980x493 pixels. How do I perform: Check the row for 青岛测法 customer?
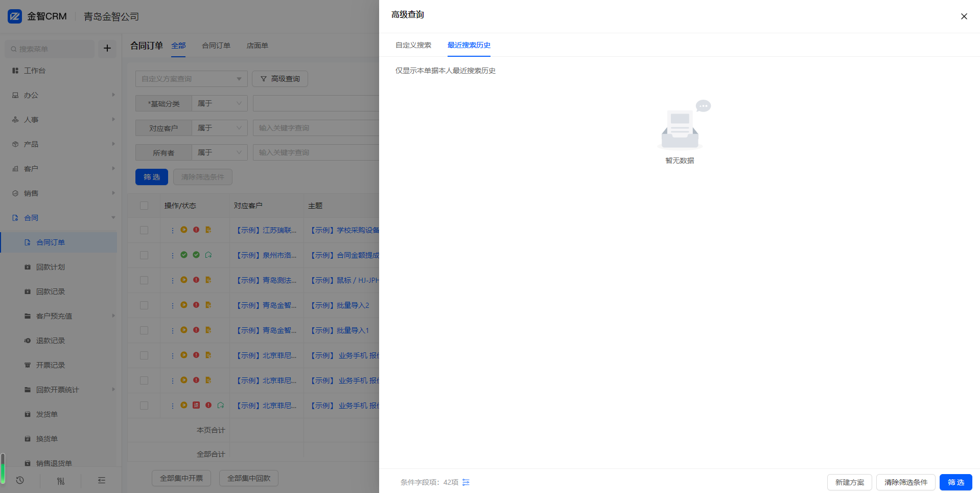click(144, 280)
